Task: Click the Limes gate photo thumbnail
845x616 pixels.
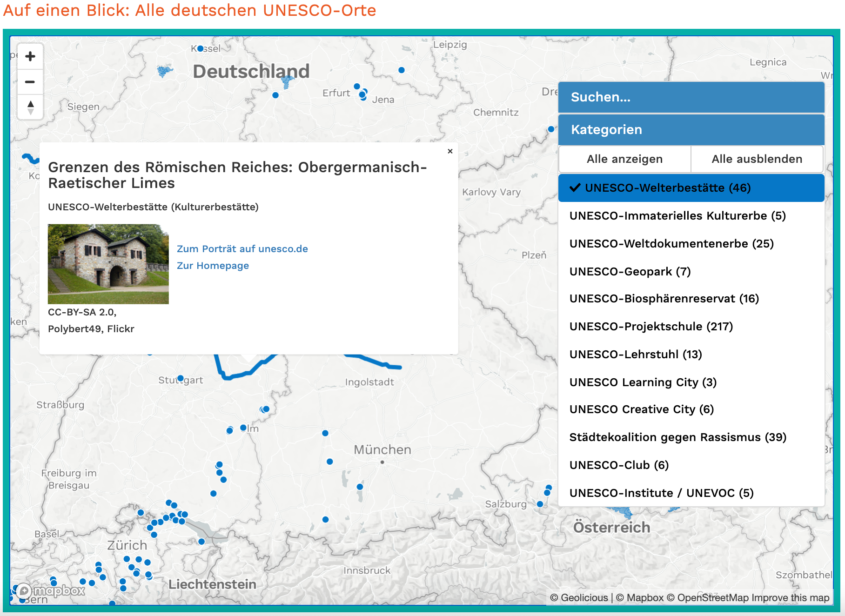Action: (108, 264)
